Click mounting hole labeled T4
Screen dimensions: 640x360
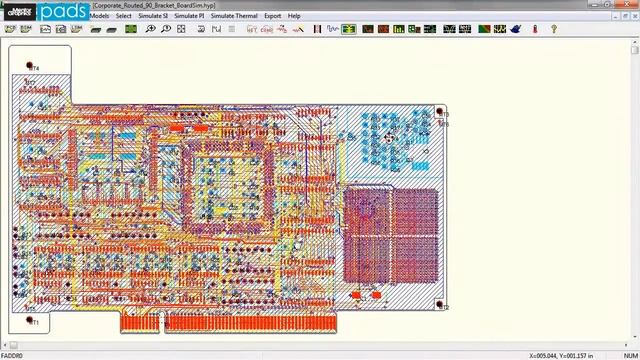[29, 65]
